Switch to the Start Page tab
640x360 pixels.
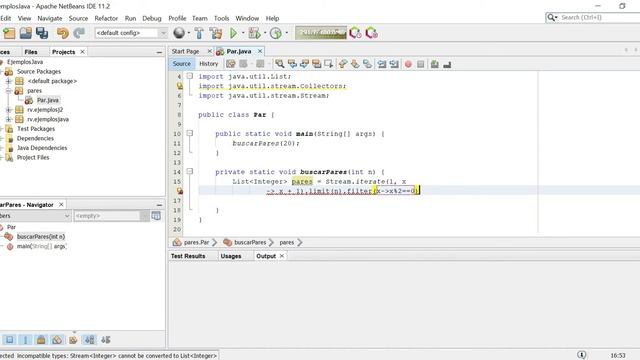click(x=186, y=51)
